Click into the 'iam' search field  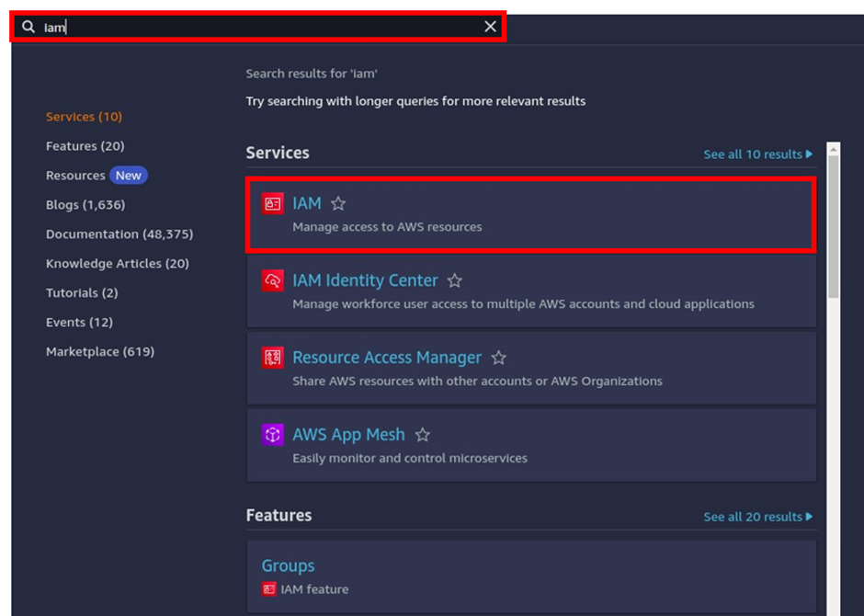click(x=257, y=27)
